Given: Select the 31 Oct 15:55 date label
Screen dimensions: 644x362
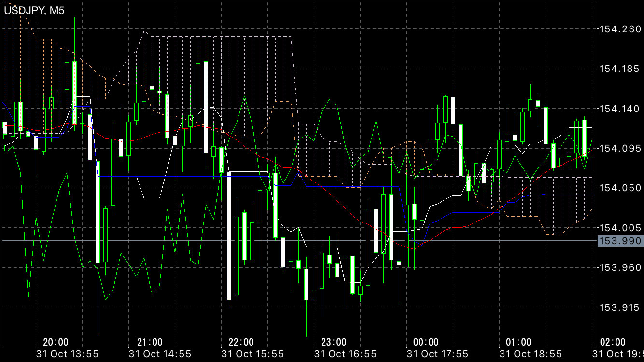Looking at the screenshot, I should pos(252,354).
